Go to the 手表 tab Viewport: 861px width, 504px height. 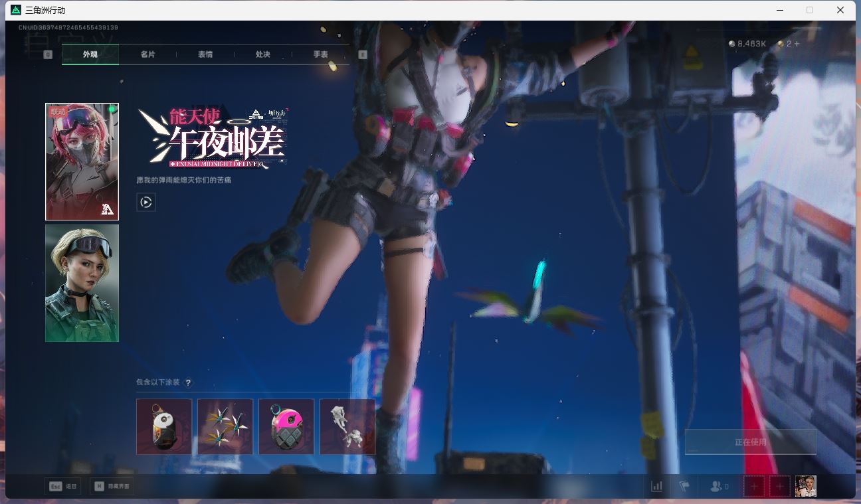point(321,54)
